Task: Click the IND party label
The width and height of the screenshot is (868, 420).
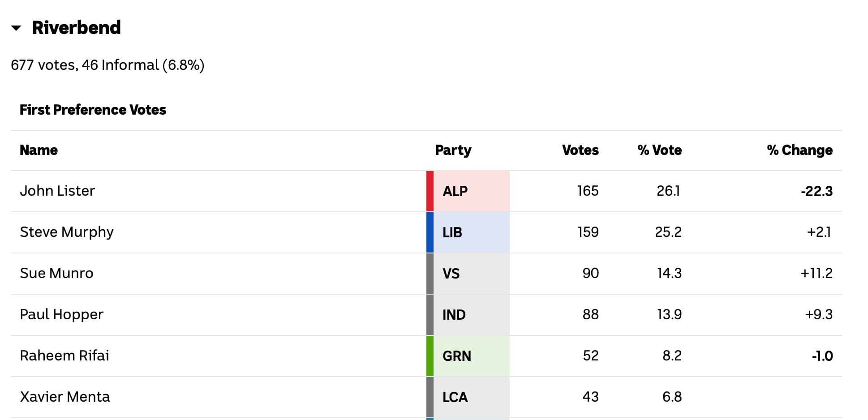Action: pyautogui.click(x=454, y=315)
